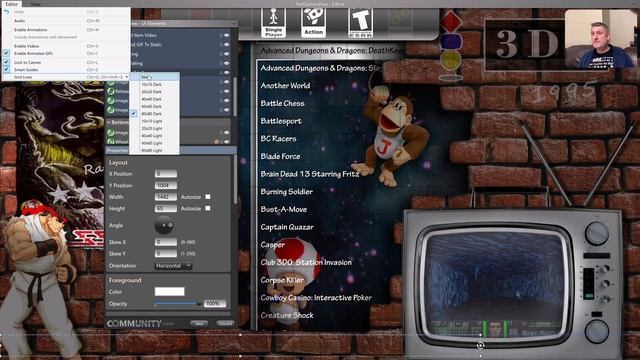Viewport: 640px width, 360px height.
Task: Select 80x80 Dark grid option
Action: 154,114
